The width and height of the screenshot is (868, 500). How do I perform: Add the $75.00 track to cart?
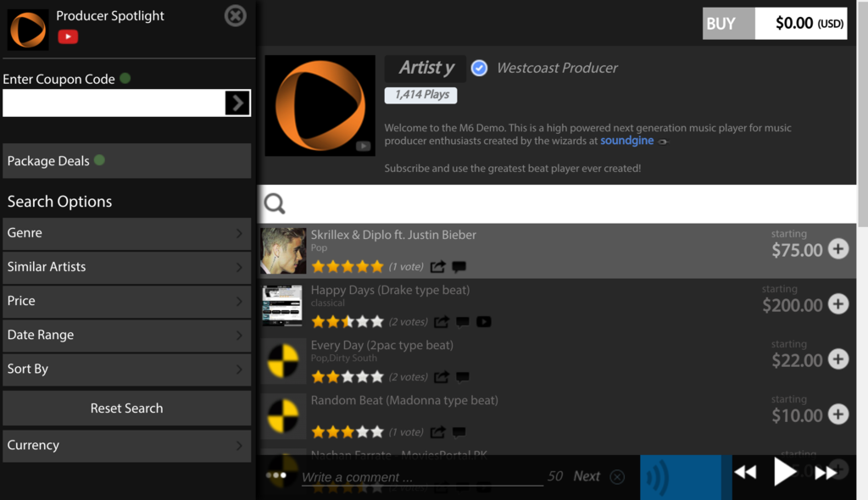(838, 248)
